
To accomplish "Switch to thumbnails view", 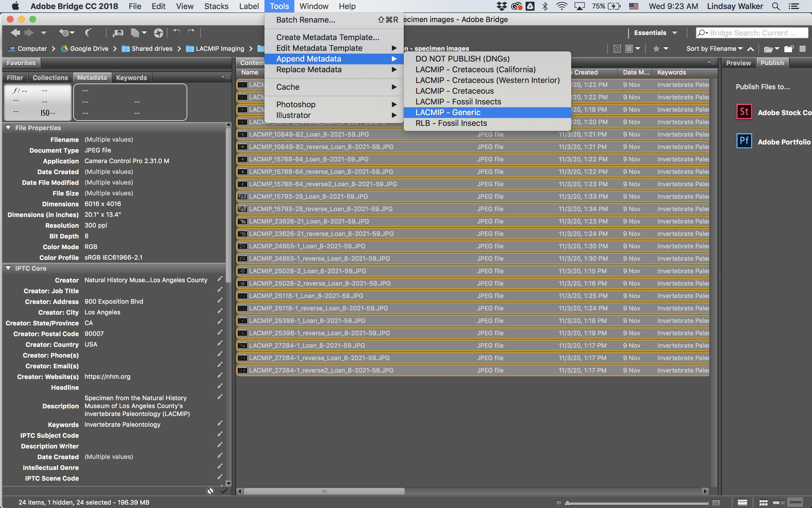I will pyautogui.click(x=763, y=503).
